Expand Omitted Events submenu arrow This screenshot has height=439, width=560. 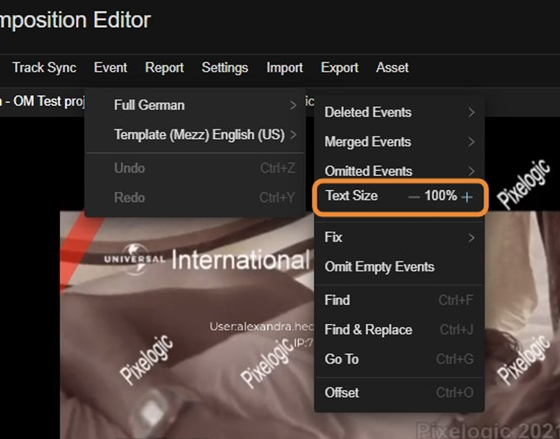click(471, 171)
